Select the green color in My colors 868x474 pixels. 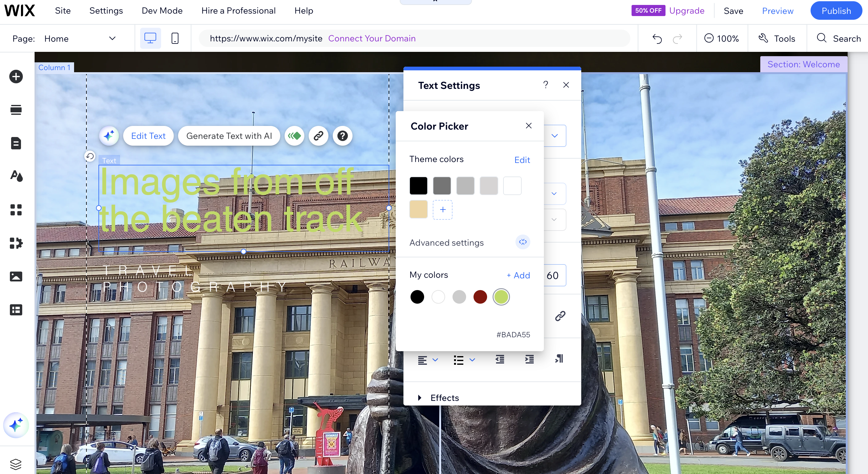501,297
